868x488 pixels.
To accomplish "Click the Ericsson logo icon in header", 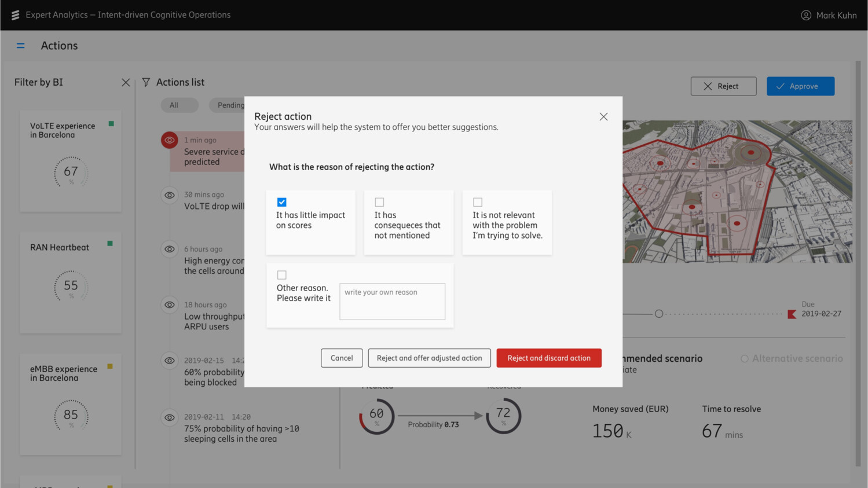I will click(15, 15).
